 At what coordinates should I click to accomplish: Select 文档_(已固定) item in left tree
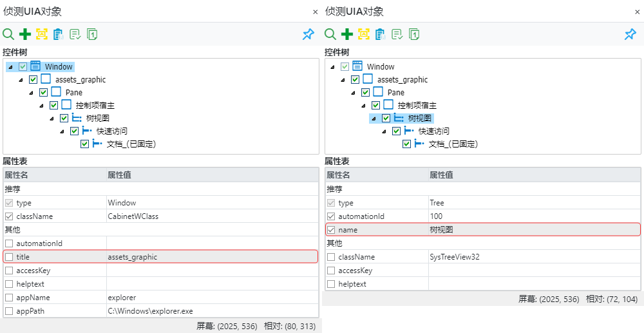(x=131, y=144)
